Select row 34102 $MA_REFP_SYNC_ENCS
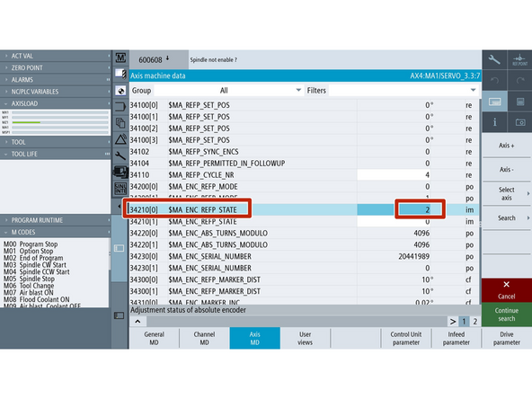 (304, 152)
